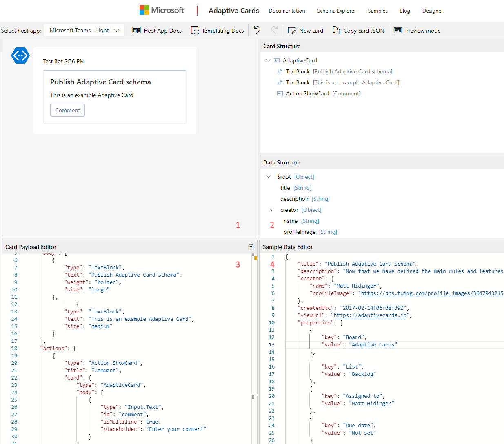Click the Action.ShowCard node icon
Image resolution: width=504 pixels, height=444 pixels.
[x=280, y=93]
